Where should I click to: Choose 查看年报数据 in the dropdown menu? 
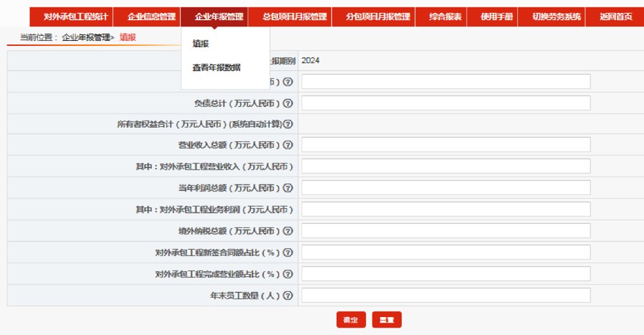(x=216, y=68)
